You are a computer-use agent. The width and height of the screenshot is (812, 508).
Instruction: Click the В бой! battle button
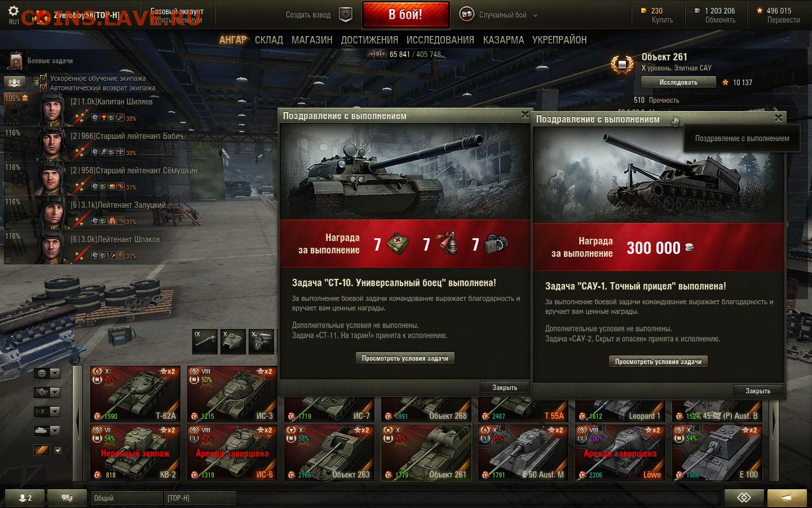[x=405, y=15]
